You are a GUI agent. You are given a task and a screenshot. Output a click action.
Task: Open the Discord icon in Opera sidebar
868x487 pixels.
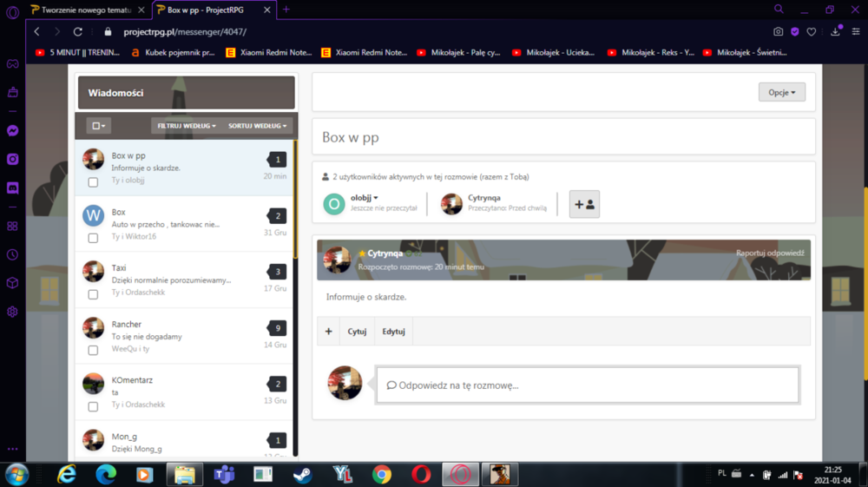pyautogui.click(x=13, y=188)
